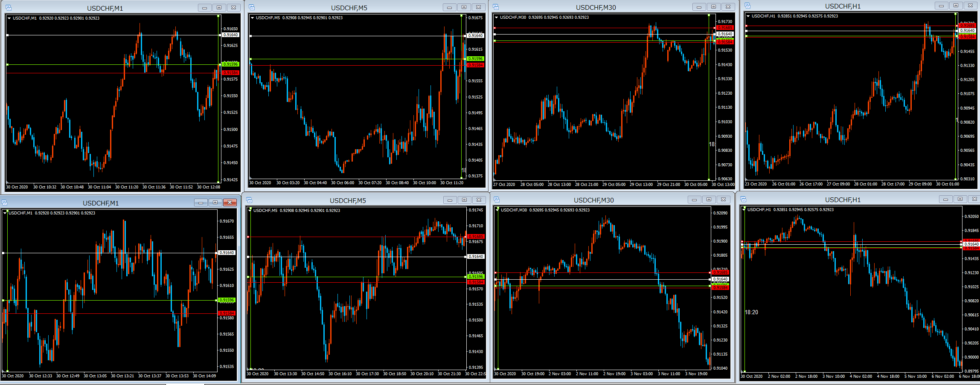The image size is (980, 385).
Task: Open system menu icon of bottom USDCHF,M30 window
Action: (497, 200)
